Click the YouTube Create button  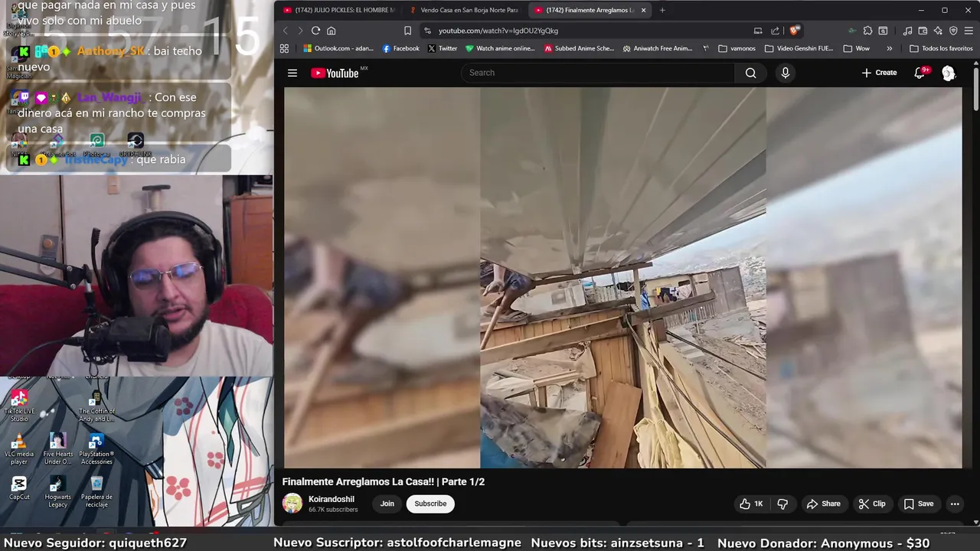click(x=878, y=73)
